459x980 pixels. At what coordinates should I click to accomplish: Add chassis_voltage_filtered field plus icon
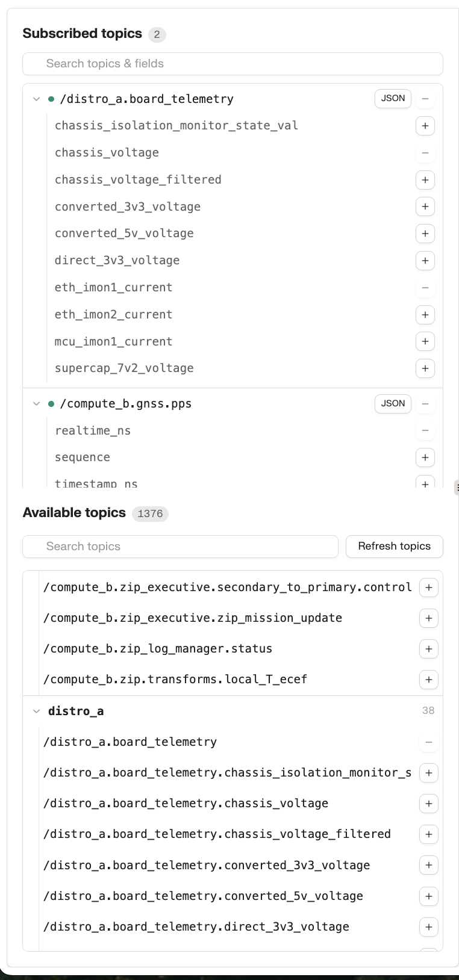point(425,180)
